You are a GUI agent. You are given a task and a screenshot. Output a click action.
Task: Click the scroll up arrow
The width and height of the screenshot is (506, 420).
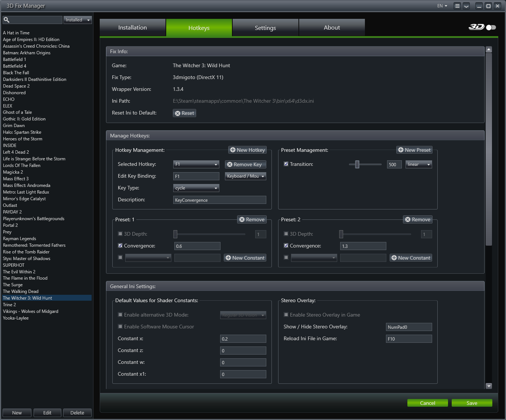[x=489, y=49]
